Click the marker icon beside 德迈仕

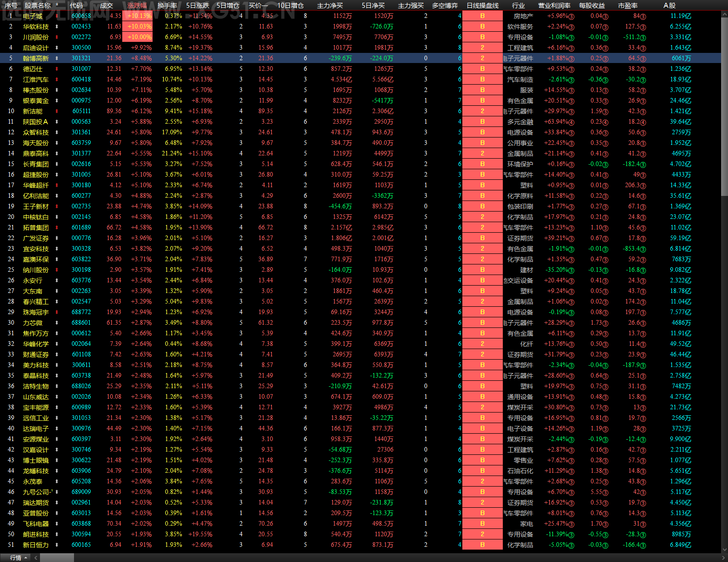[x=57, y=69]
